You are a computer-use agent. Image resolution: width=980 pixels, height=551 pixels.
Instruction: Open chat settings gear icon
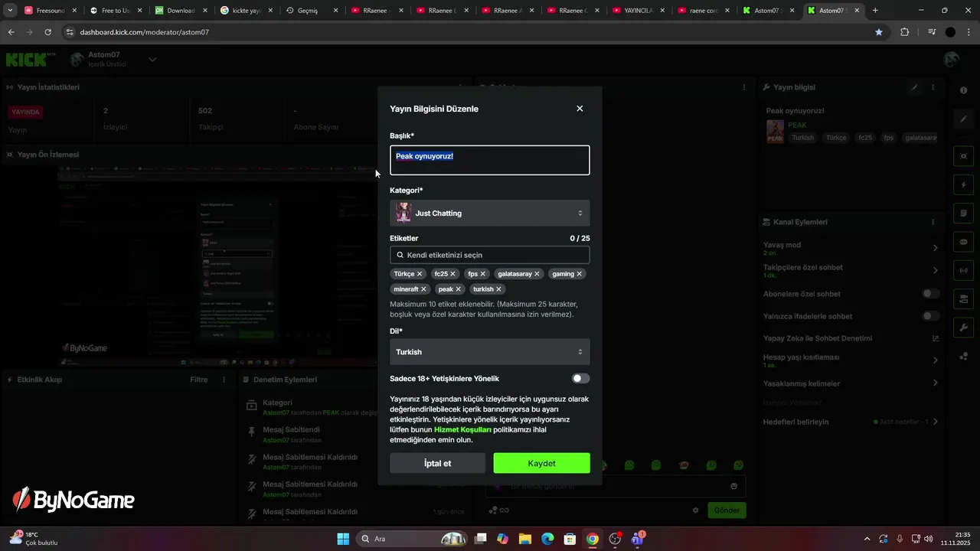(696, 510)
